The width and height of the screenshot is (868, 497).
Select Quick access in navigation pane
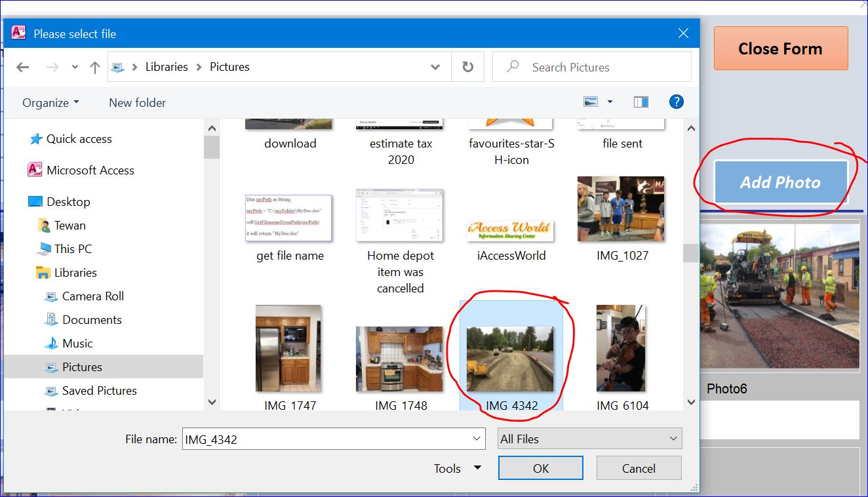point(79,139)
